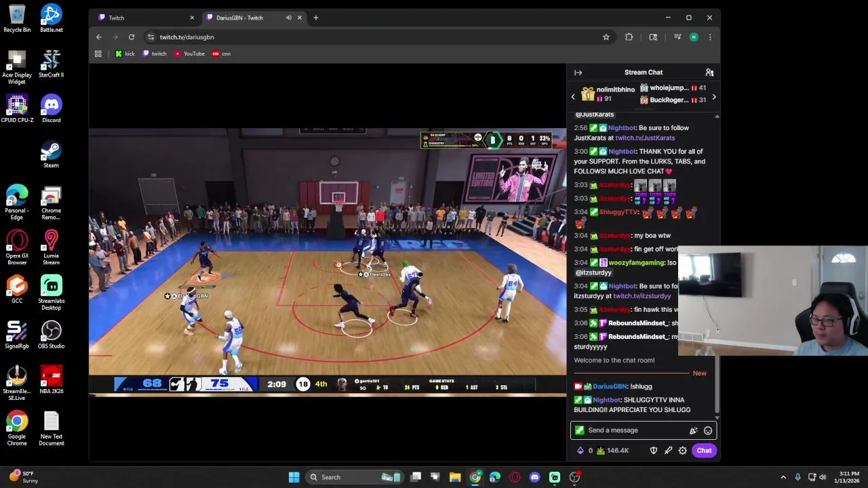This screenshot has height=488, width=868.
Task: Close the DariusGBN - Twitch tab
Action: (x=299, y=18)
